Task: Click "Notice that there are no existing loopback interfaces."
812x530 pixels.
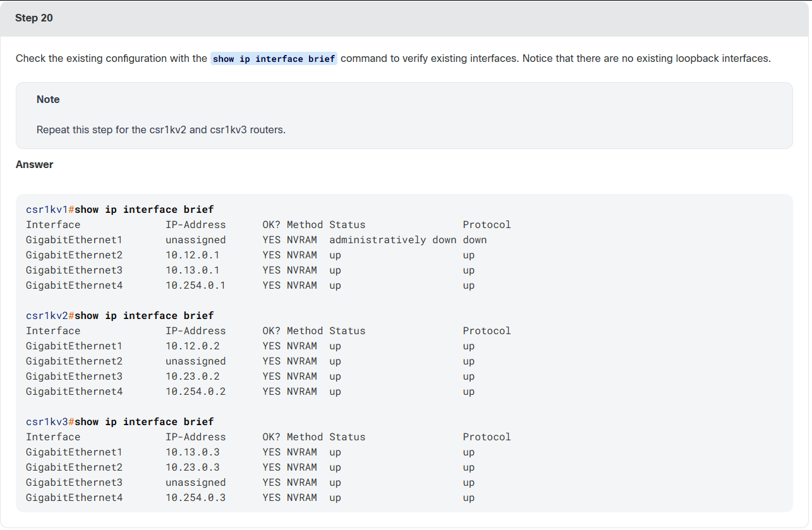Action: [646, 59]
